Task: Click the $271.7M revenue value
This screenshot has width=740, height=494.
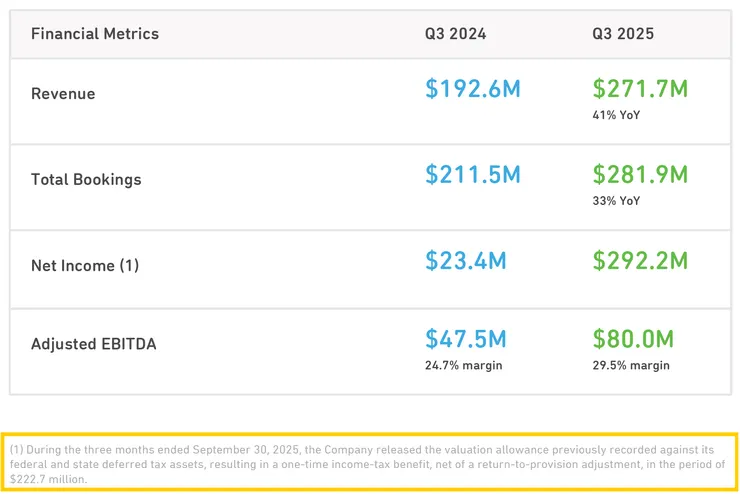Action: 640,88
